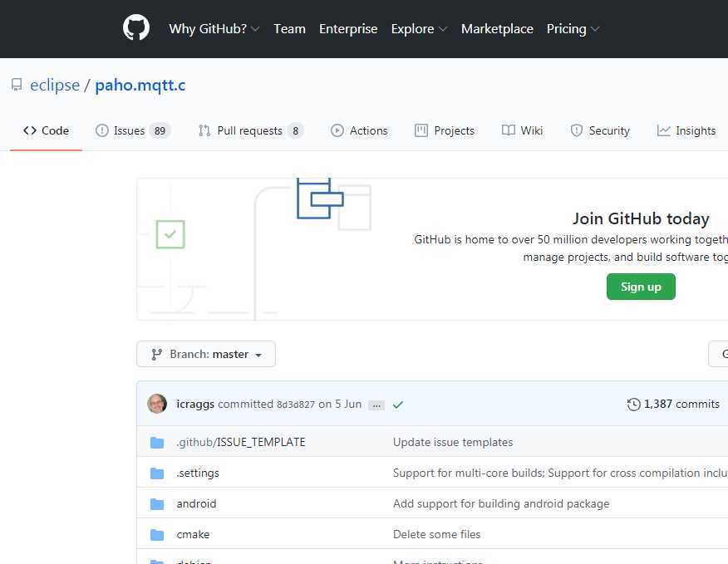Click the Pull requests count badge 8
This screenshot has width=728, height=564.
[295, 131]
